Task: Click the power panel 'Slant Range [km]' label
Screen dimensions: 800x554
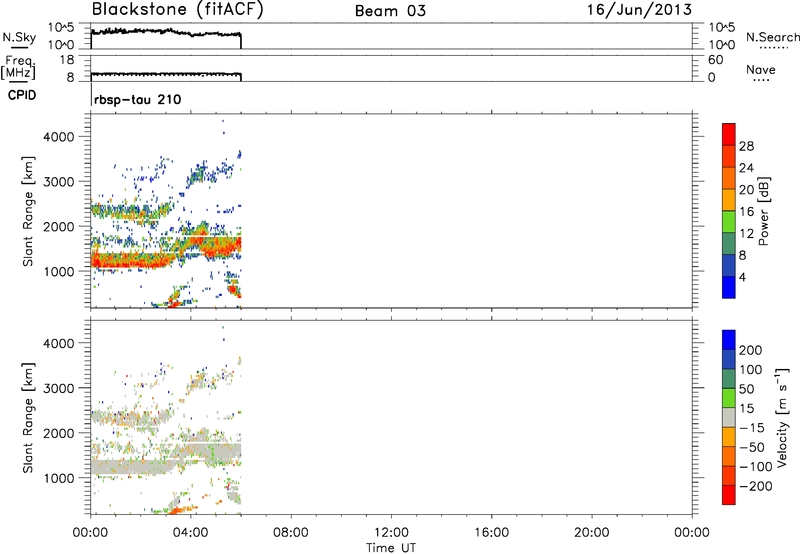Action: pos(28,211)
